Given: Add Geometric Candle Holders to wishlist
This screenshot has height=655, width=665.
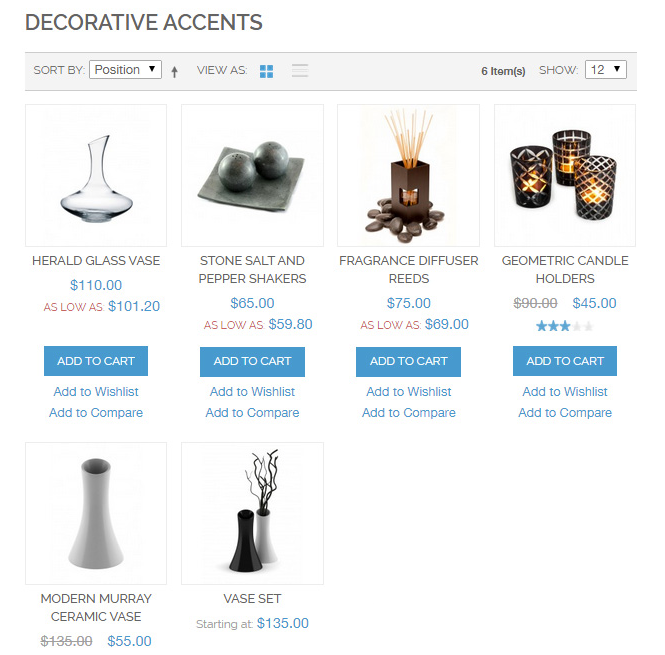Looking at the screenshot, I should [x=565, y=392].
